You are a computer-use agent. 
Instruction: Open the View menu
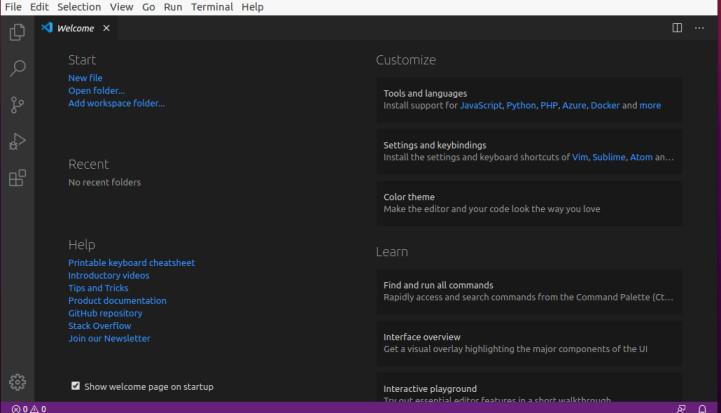[121, 7]
